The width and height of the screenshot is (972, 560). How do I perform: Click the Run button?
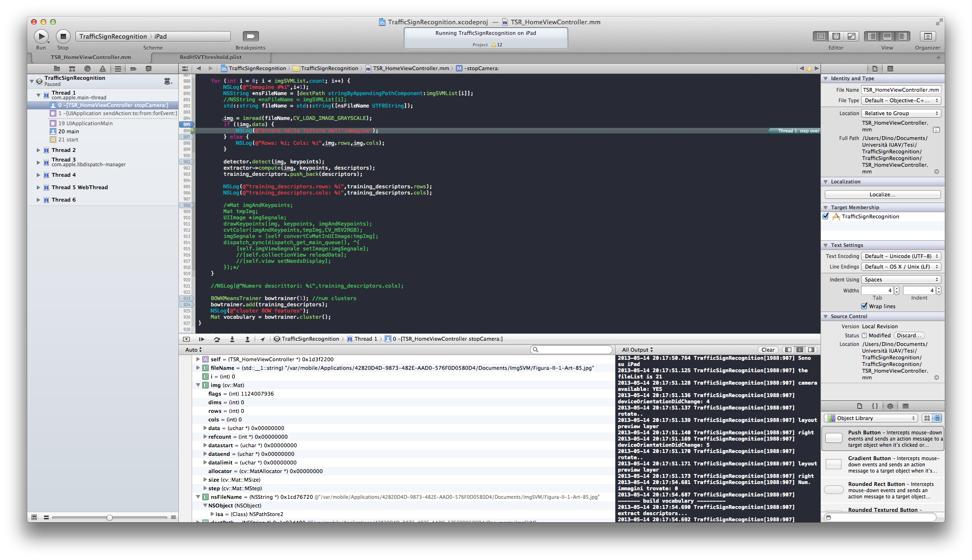pyautogui.click(x=42, y=36)
